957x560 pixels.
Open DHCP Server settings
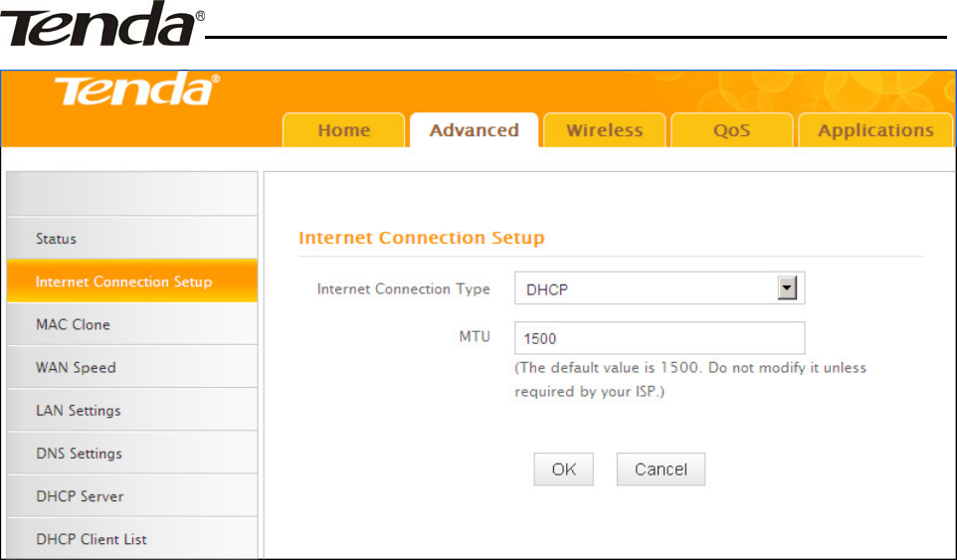pos(132,496)
